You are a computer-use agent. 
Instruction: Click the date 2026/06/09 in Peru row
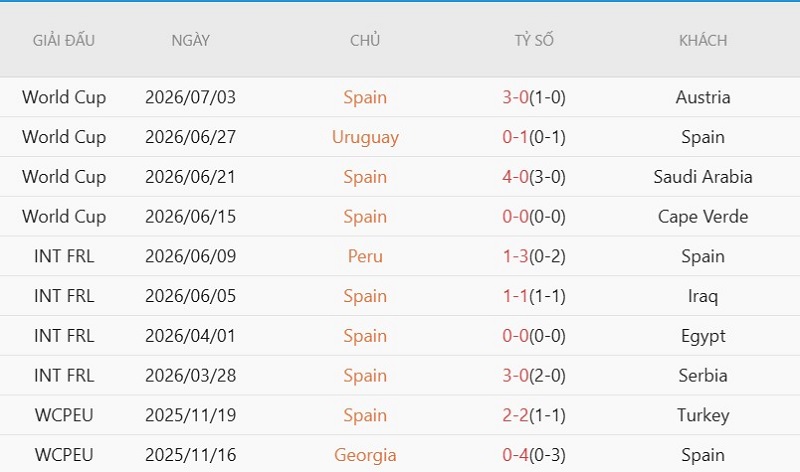tap(190, 256)
